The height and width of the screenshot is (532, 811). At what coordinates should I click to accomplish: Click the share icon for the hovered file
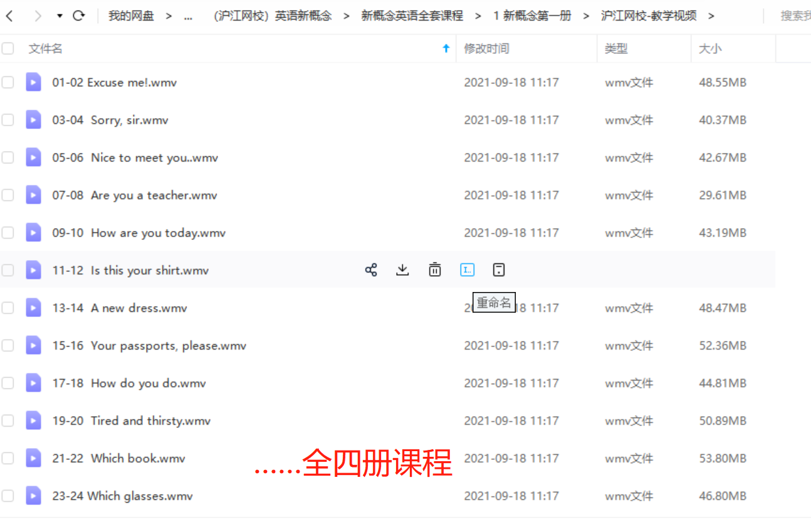coord(371,269)
